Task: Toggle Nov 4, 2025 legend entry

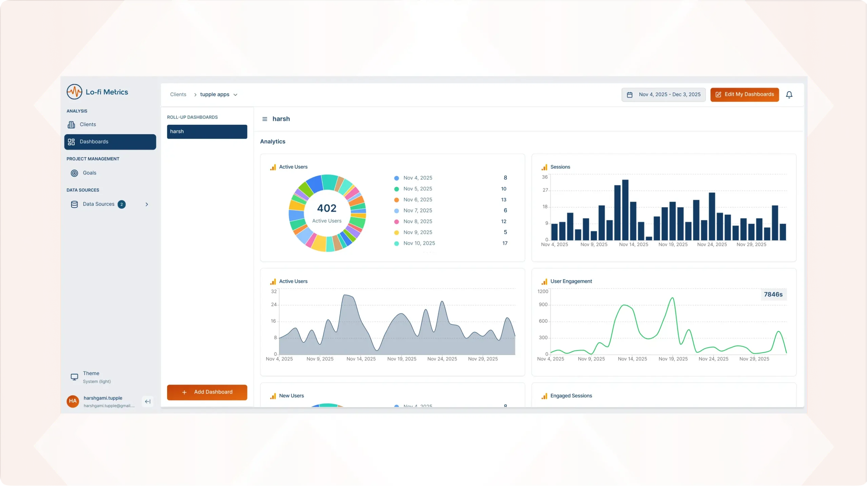Action: tap(417, 178)
